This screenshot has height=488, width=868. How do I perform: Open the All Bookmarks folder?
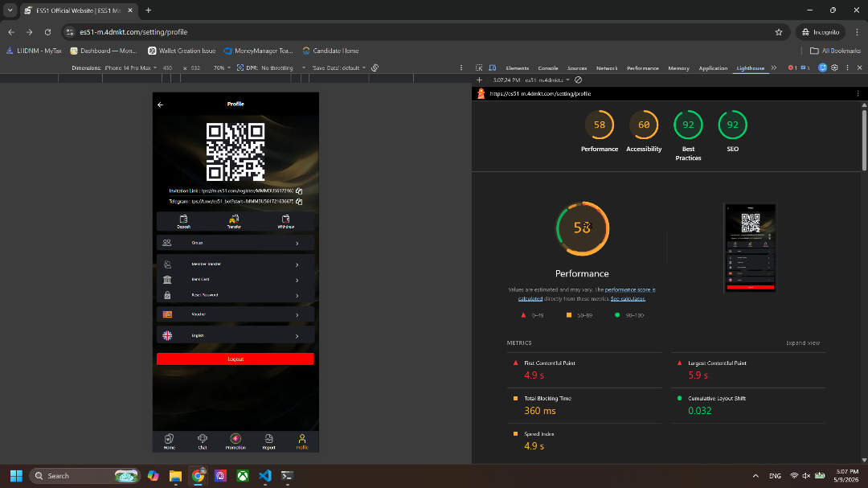coord(835,51)
